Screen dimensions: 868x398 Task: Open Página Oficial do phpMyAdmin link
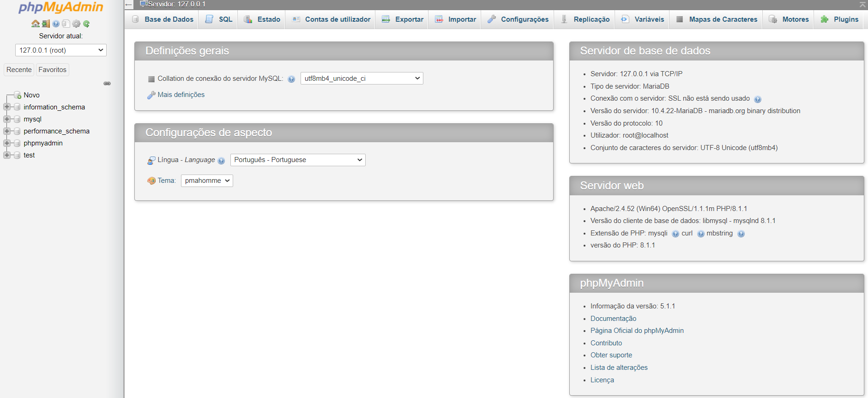click(x=637, y=331)
